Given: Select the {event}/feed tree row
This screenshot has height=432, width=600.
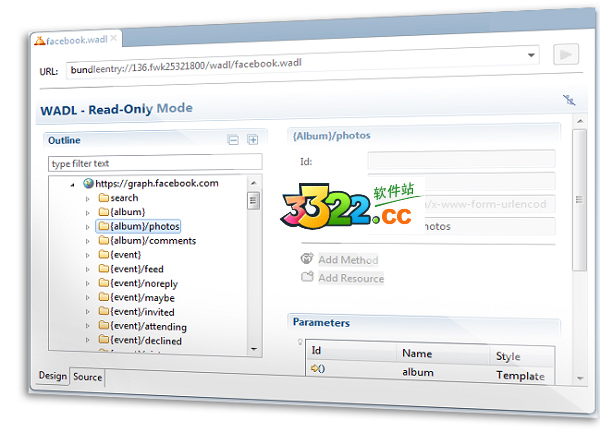Looking at the screenshot, I should 131,269.
